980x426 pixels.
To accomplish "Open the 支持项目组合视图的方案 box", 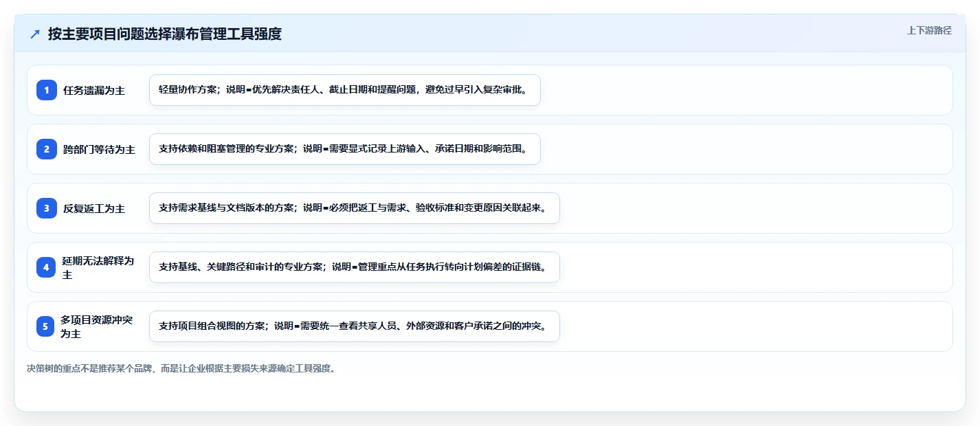I will click(355, 326).
